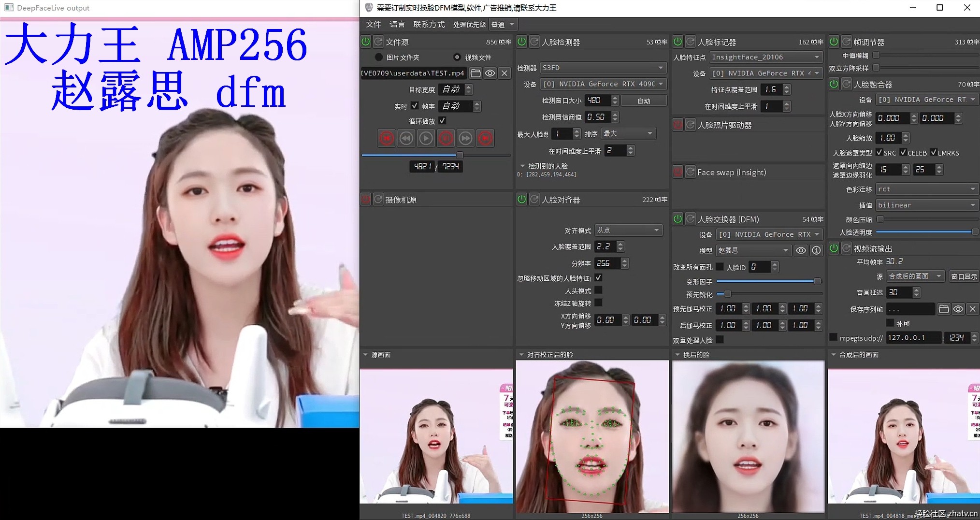Jump to first frame playback button

pyautogui.click(x=387, y=138)
